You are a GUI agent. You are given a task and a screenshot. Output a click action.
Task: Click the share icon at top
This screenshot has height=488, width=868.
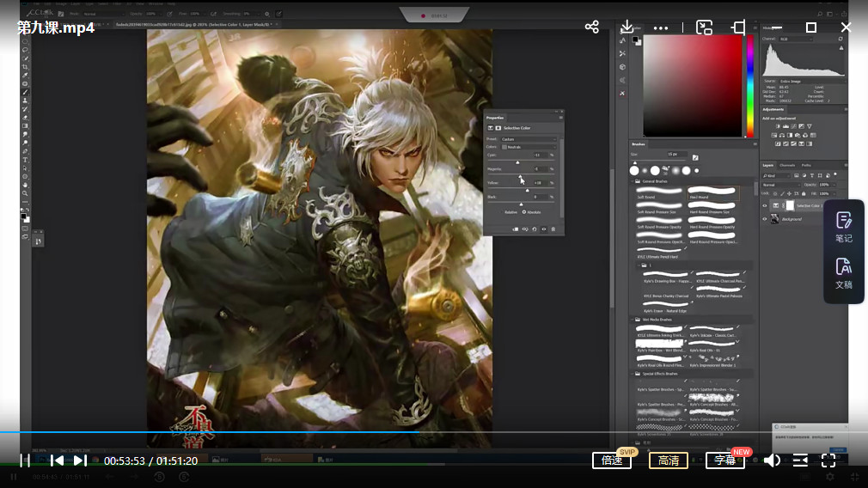(x=592, y=27)
